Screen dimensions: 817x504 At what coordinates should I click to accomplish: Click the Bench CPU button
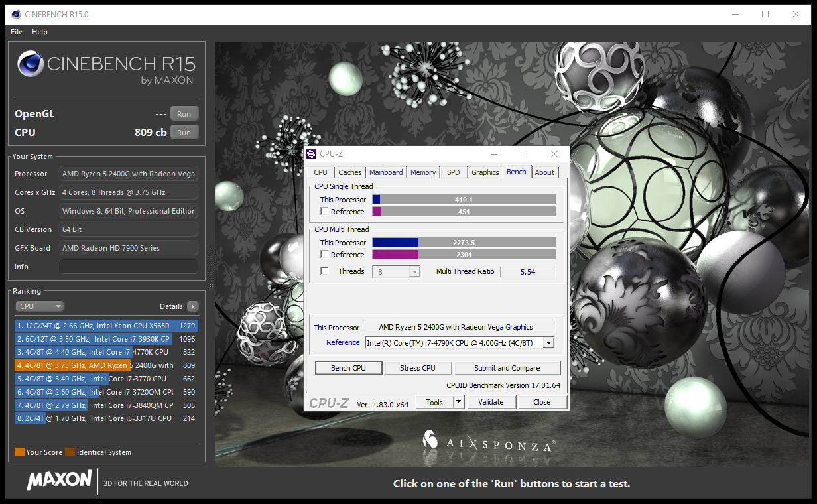pos(349,368)
